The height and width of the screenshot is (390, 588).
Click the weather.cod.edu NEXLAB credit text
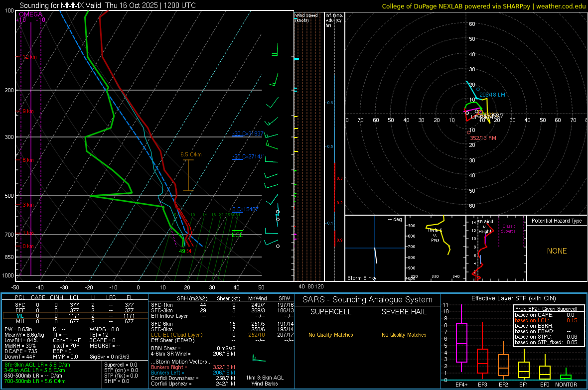pos(483,6)
